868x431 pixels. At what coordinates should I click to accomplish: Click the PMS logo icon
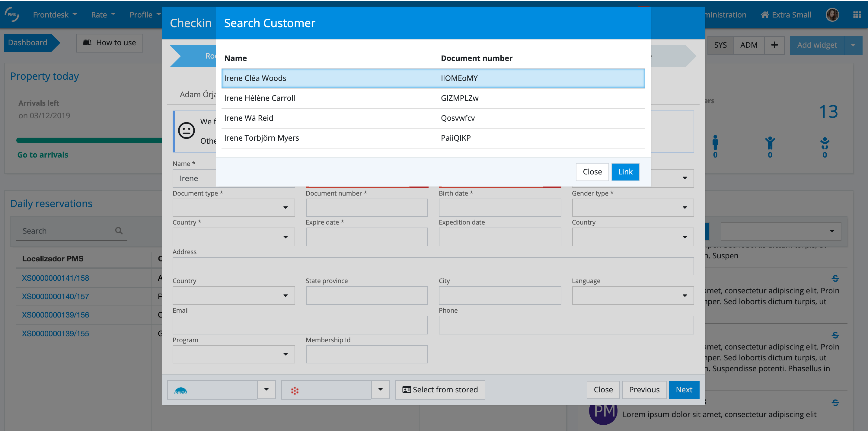[12, 14]
